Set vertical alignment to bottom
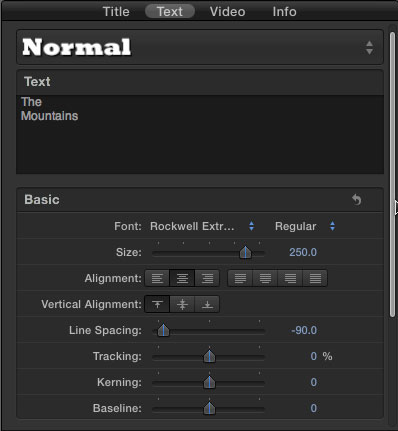398x431 pixels. pos(207,304)
